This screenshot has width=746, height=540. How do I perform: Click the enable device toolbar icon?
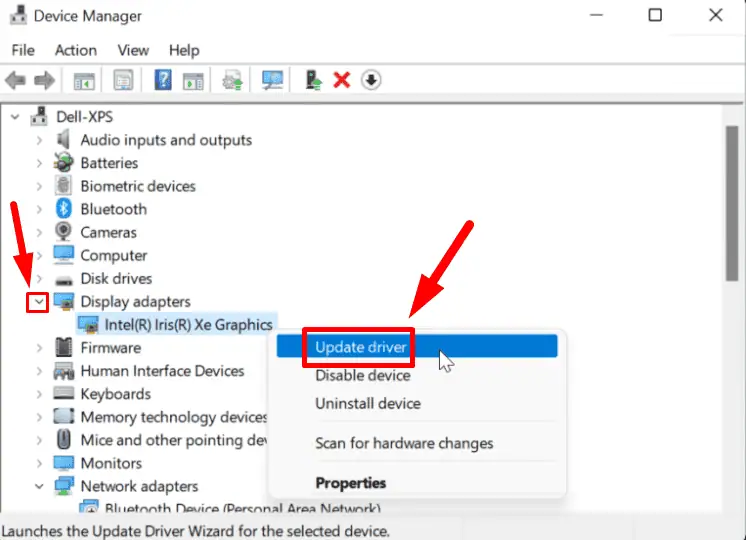point(313,80)
